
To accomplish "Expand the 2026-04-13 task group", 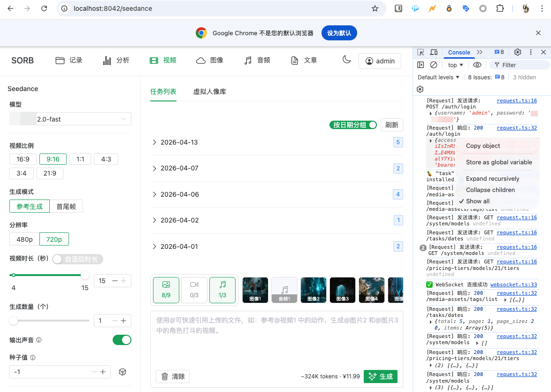I will click(x=154, y=142).
